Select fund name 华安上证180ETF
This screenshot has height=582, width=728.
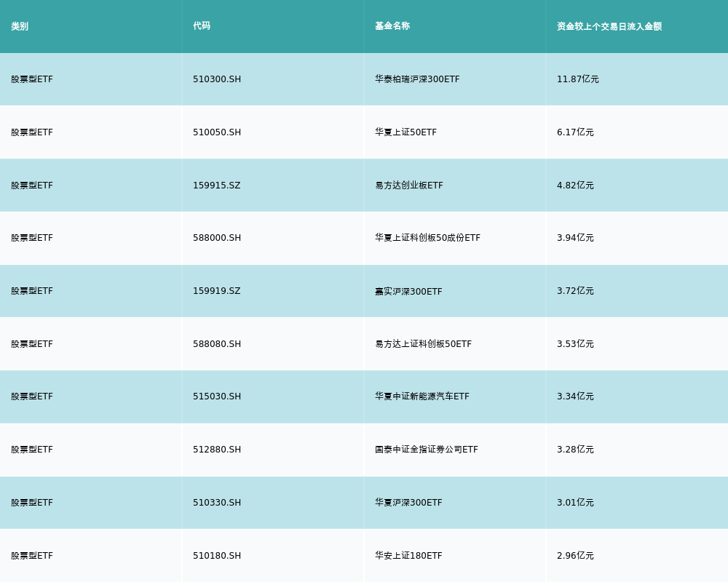[408, 556]
